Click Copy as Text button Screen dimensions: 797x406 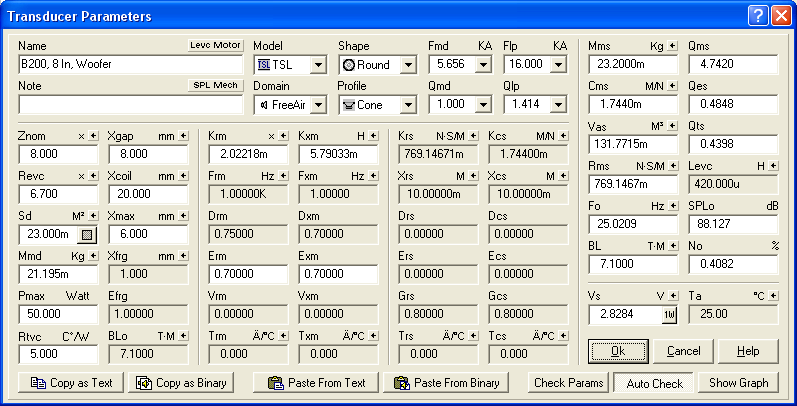pyautogui.click(x=71, y=383)
